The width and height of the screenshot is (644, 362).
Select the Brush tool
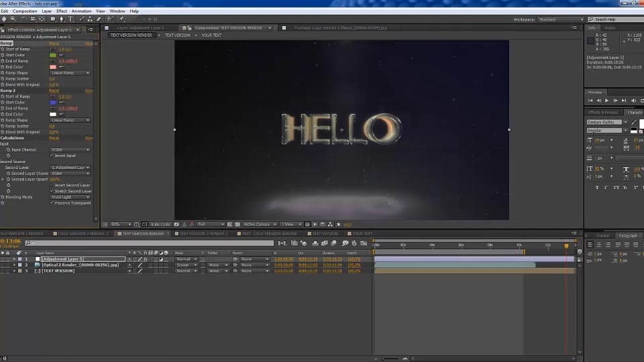[x=81, y=19]
